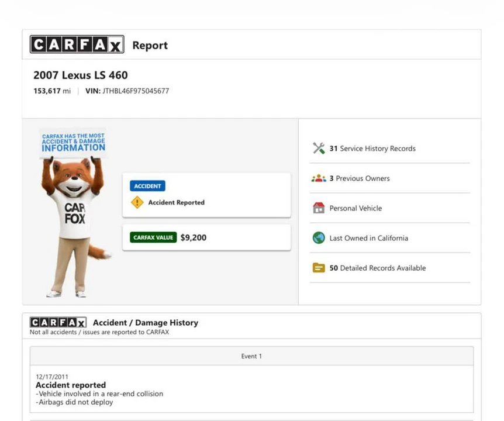Click the Event 1 header bar
The height and width of the screenshot is (421, 504).
click(251, 356)
